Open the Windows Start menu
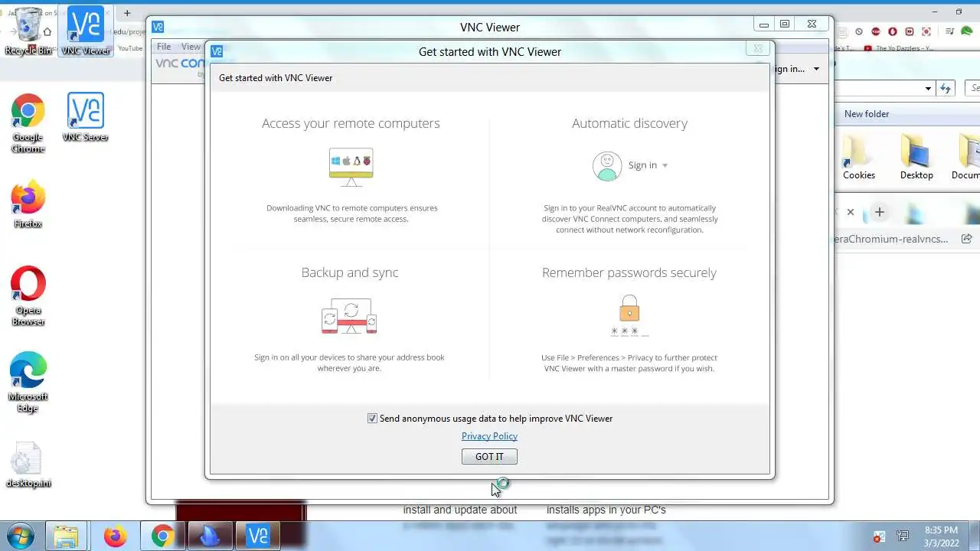The height and width of the screenshot is (551, 980). tap(20, 536)
